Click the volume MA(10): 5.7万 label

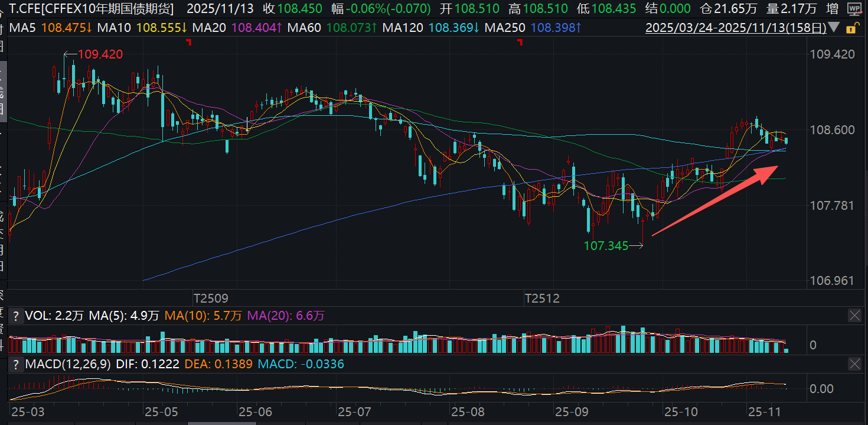tap(203, 316)
